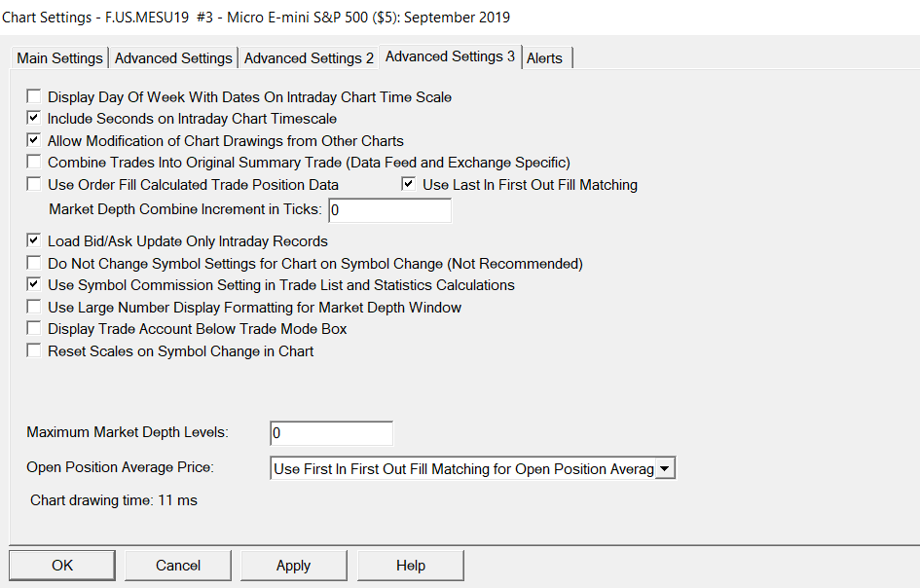This screenshot has height=588, width=920.
Task: Enable Use Large Number Display Formatting checkbox
Action: tap(34, 307)
